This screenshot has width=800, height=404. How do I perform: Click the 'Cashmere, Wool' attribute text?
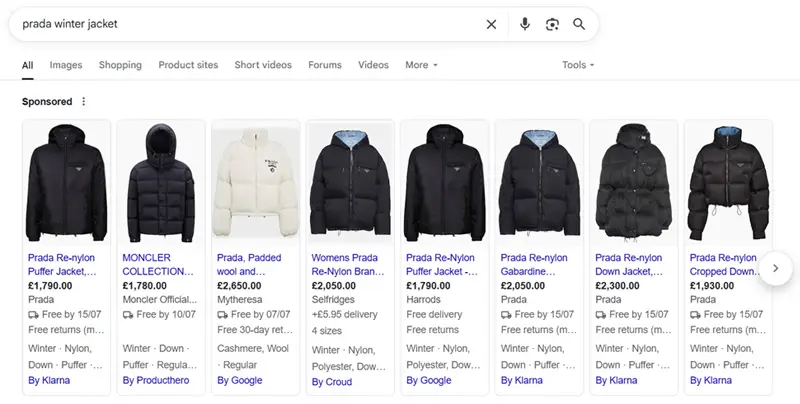(x=253, y=349)
